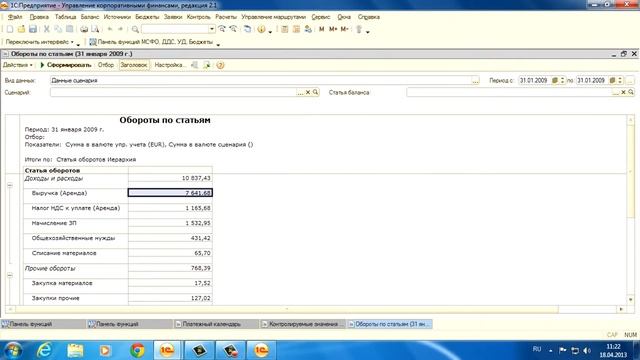This screenshot has width=640, height=360.
Task: Open the search box dropdown arrow
Action: point(211,29)
